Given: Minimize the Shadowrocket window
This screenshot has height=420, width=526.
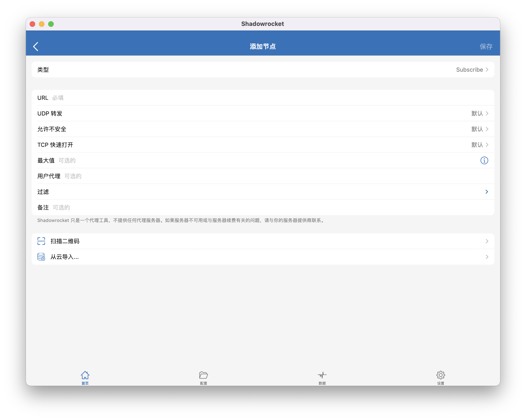Looking at the screenshot, I should [x=42, y=24].
